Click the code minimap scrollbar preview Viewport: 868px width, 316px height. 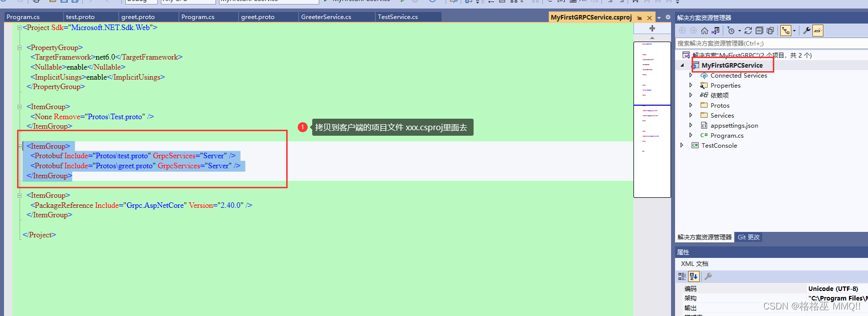[652, 119]
